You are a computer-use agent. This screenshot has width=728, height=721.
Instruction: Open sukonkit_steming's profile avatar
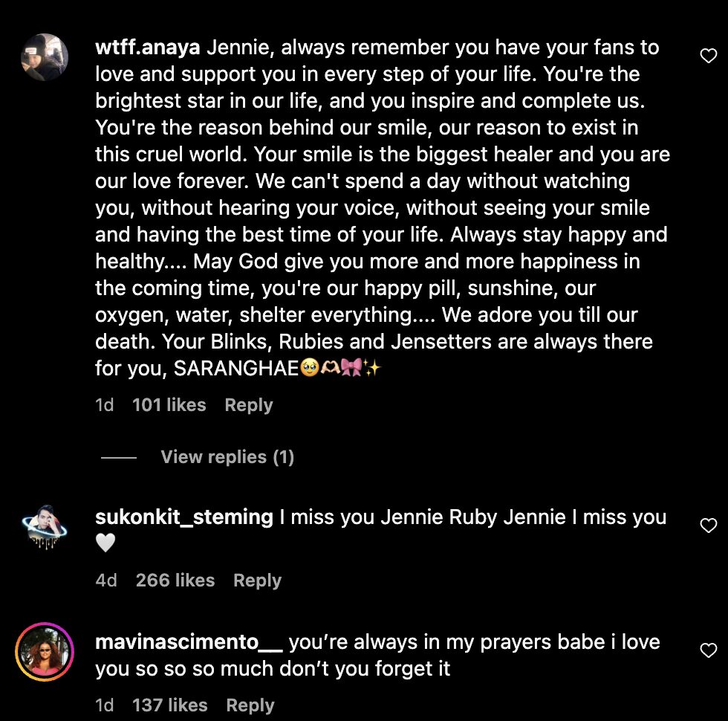coord(45,526)
